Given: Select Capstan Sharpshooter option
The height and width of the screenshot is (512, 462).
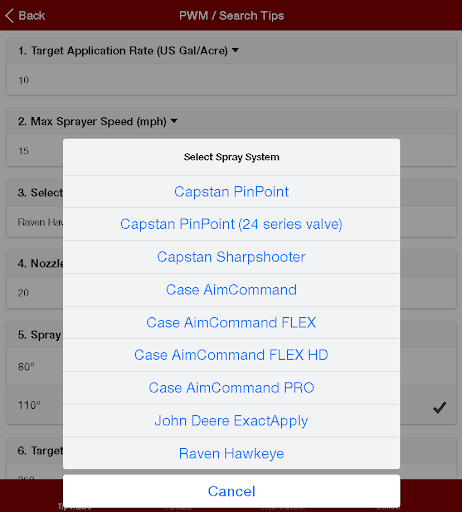Looking at the screenshot, I should 231,257.
